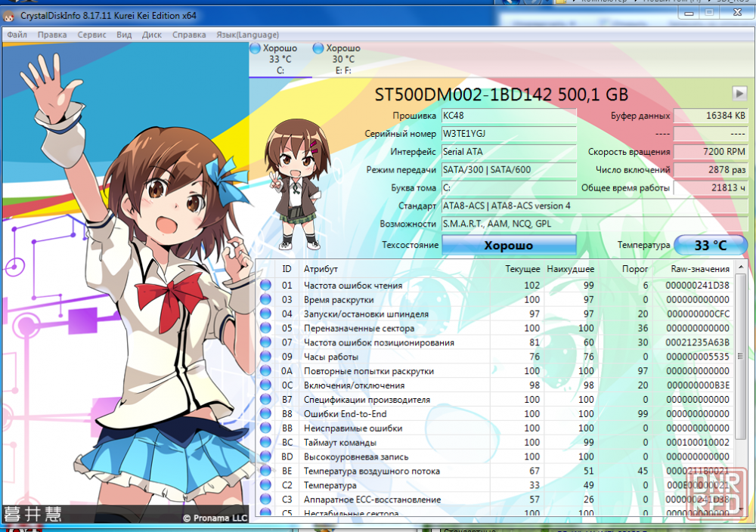Image resolution: width=756 pixels, height=532 pixels.
Task: Click the serial number field W3TE1YGJ
Action: [x=509, y=134]
